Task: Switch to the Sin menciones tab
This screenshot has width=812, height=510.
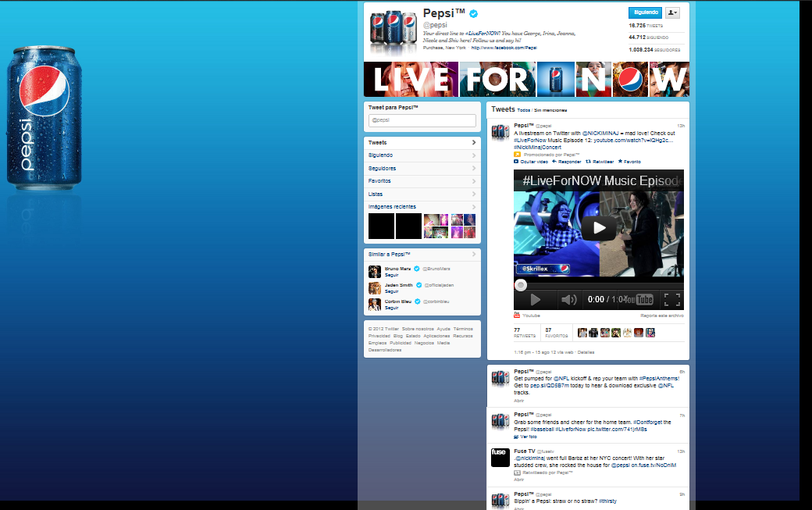Action: 549,109
